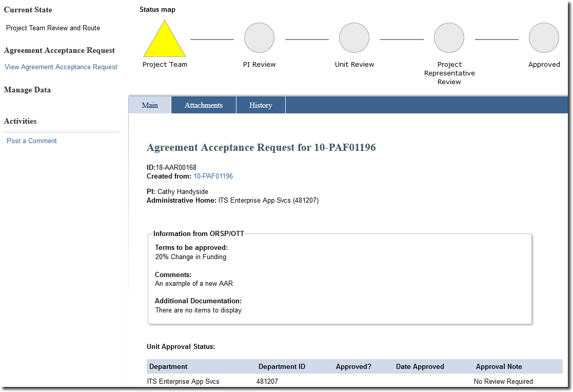Click the PI Review status circle

pyautogui.click(x=259, y=37)
